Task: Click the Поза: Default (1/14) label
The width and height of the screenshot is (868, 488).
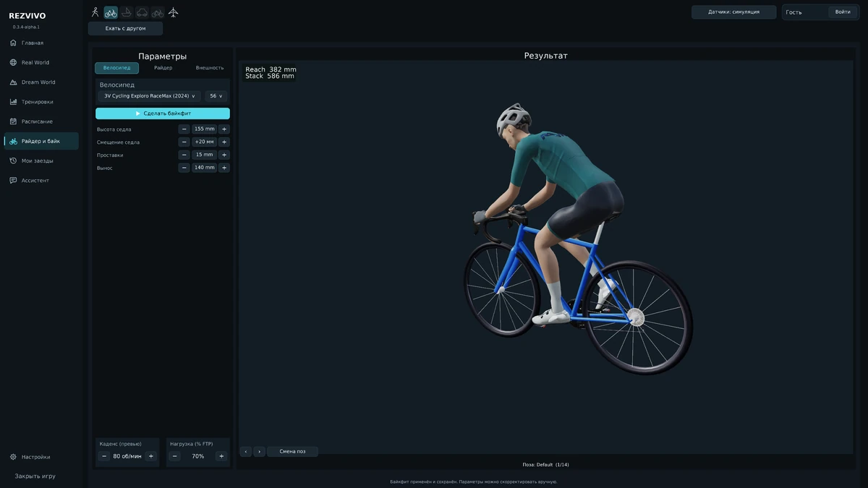Action: click(546, 465)
